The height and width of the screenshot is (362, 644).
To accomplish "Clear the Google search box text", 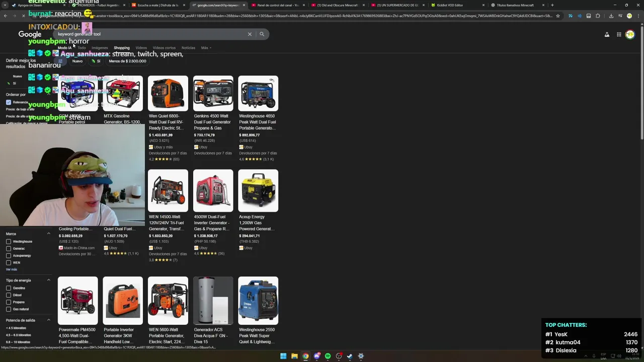I will (x=250, y=34).
